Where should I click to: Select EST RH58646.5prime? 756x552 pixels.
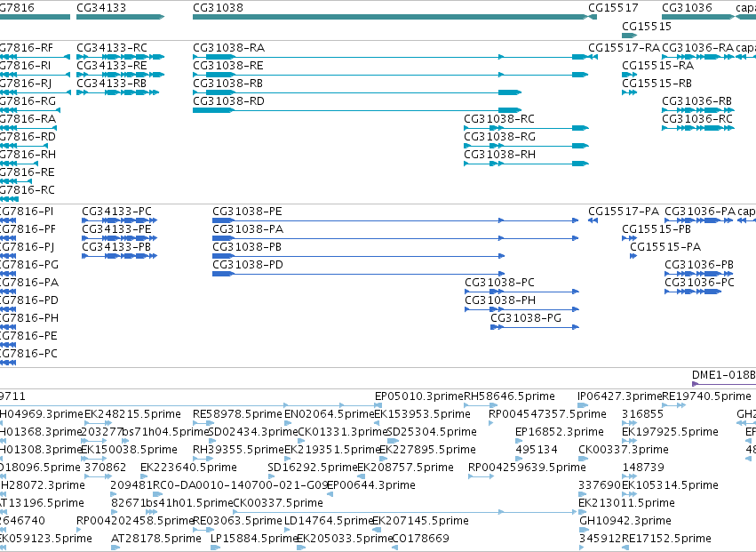[x=481, y=406]
